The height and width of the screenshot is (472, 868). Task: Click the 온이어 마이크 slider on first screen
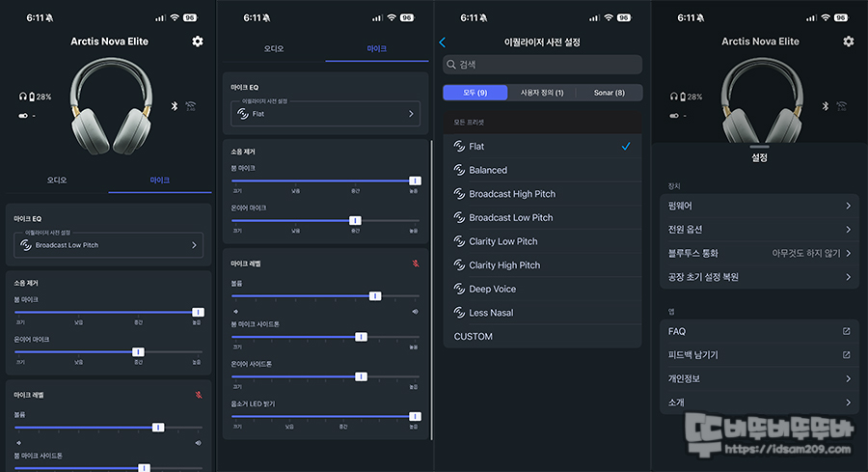pos(108,351)
